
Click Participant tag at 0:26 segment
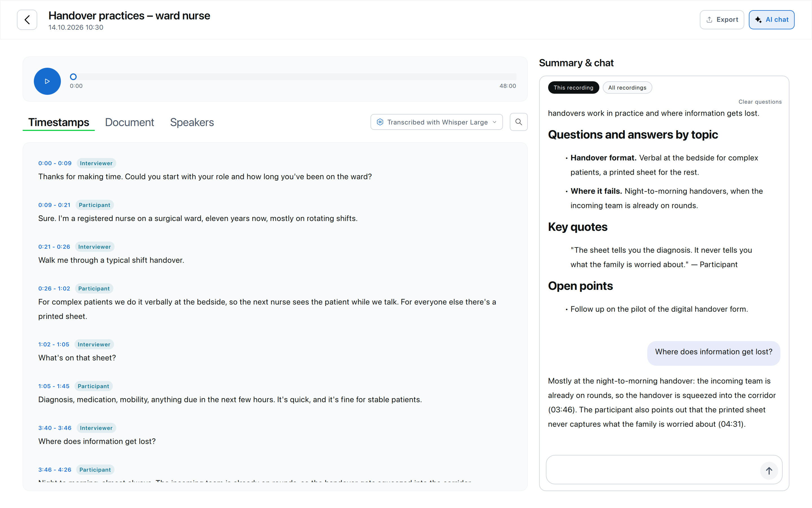coord(94,289)
